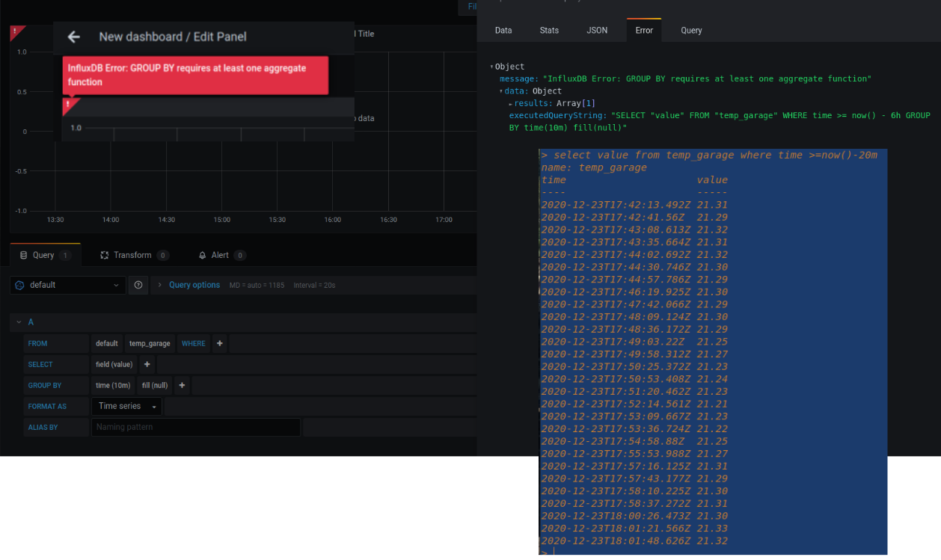The width and height of the screenshot is (941, 560).
Task: Open the default data source dropdown
Action: click(67, 285)
